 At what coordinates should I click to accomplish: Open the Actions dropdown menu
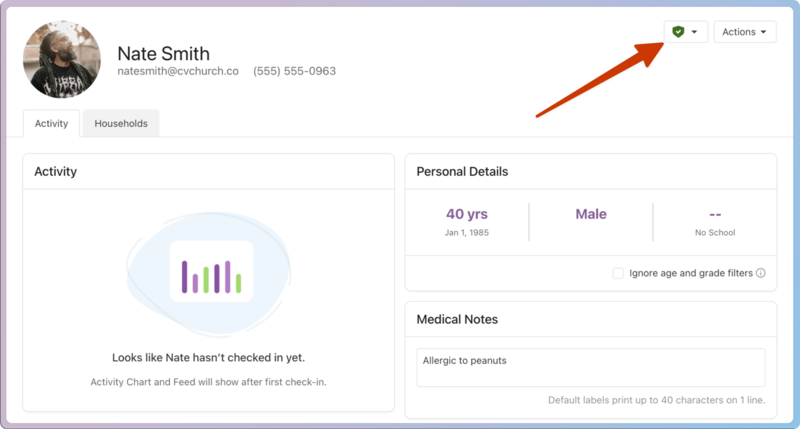tap(744, 32)
